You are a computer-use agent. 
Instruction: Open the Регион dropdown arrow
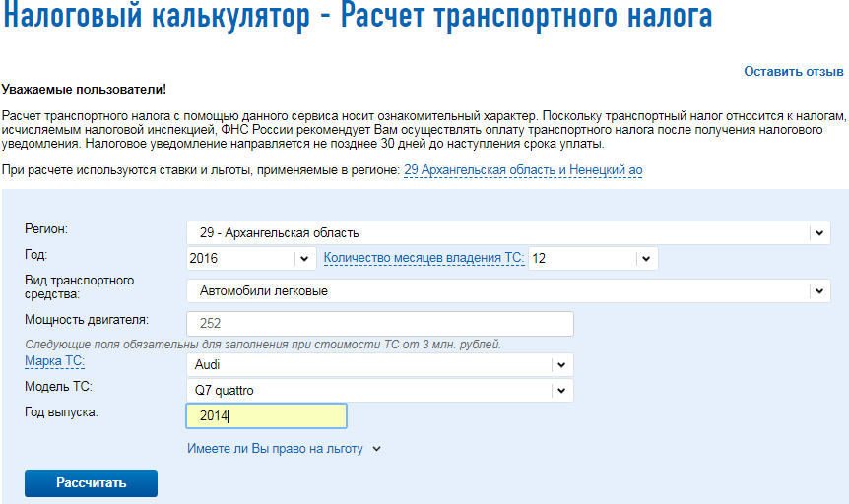[819, 232]
